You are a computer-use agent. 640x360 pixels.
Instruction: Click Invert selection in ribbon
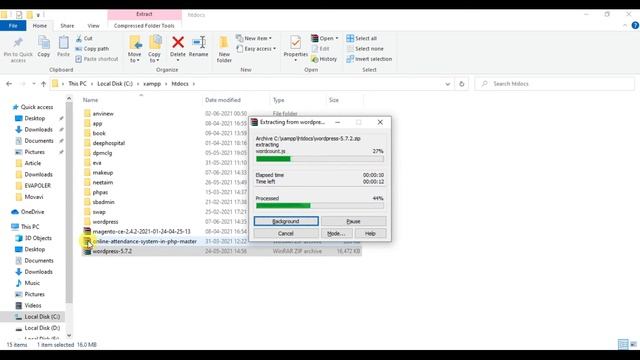point(369,59)
